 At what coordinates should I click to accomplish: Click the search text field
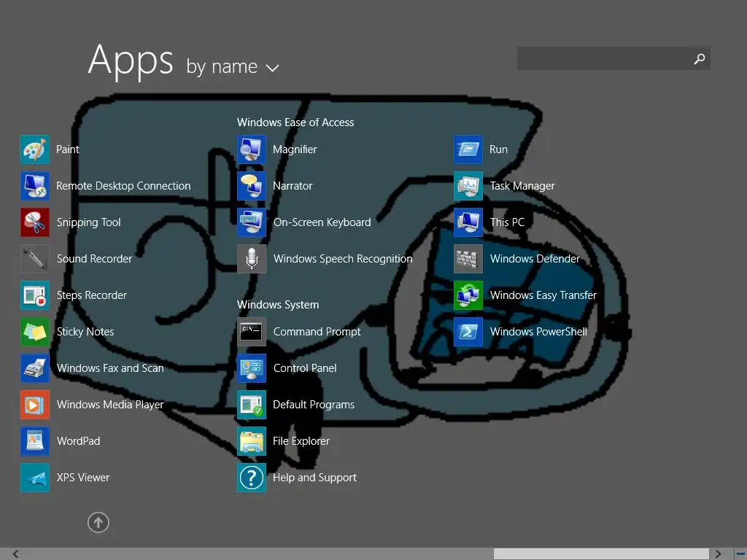point(603,58)
